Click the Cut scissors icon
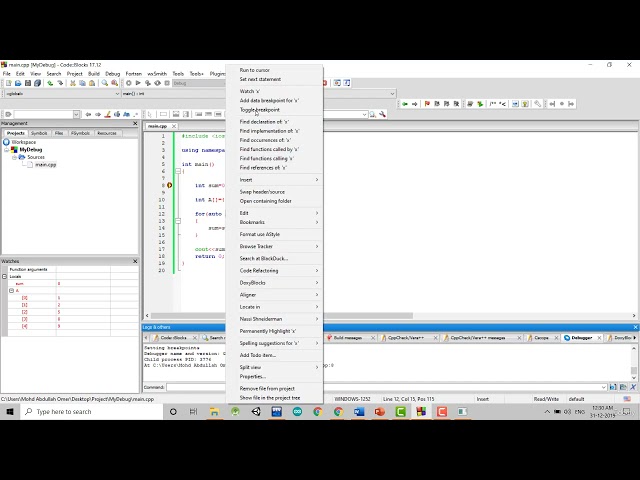640x480 pixels. 73,83
